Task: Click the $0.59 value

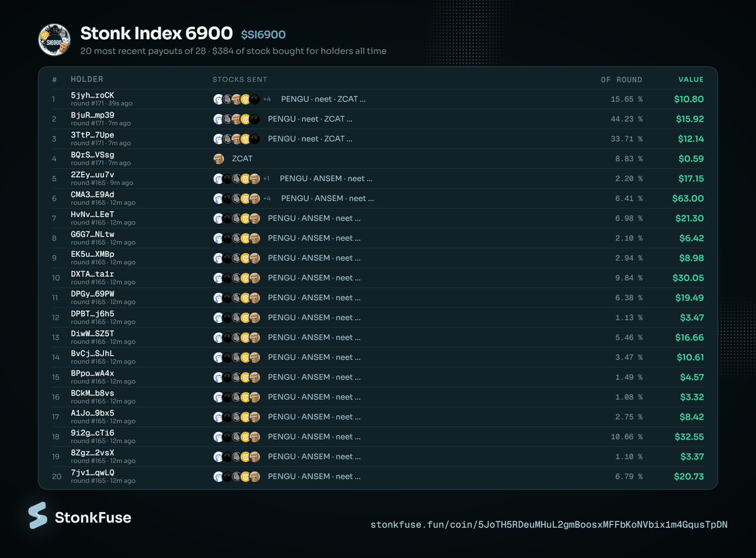Action: click(691, 159)
